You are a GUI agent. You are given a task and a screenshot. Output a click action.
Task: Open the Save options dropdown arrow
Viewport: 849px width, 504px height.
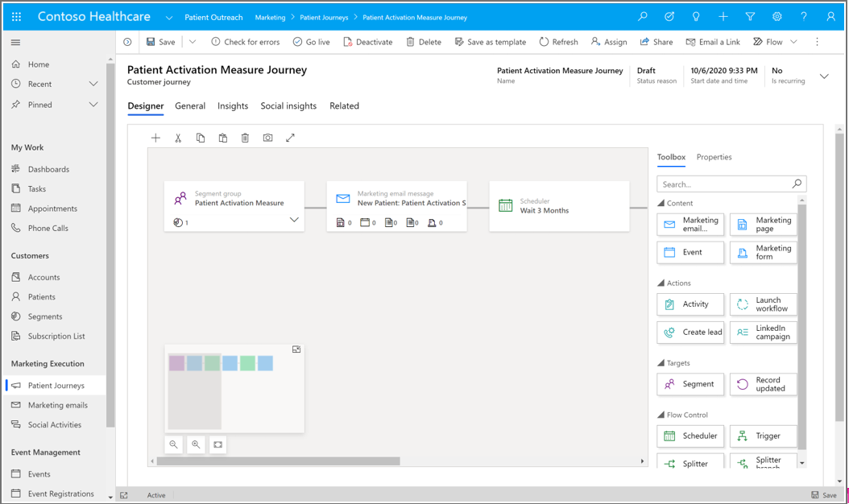[193, 42]
